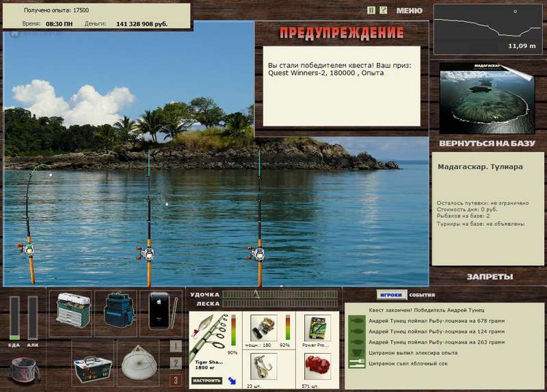This screenshot has height=392, width=547.
Task: Open the blue backpack
Action: pyautogui.click(x=118, y=310)
